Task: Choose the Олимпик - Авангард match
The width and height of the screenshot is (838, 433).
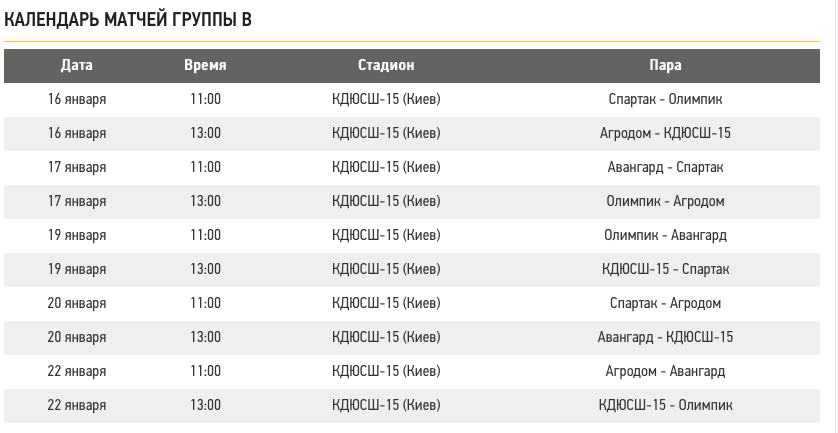Action: tap(665, 235)
